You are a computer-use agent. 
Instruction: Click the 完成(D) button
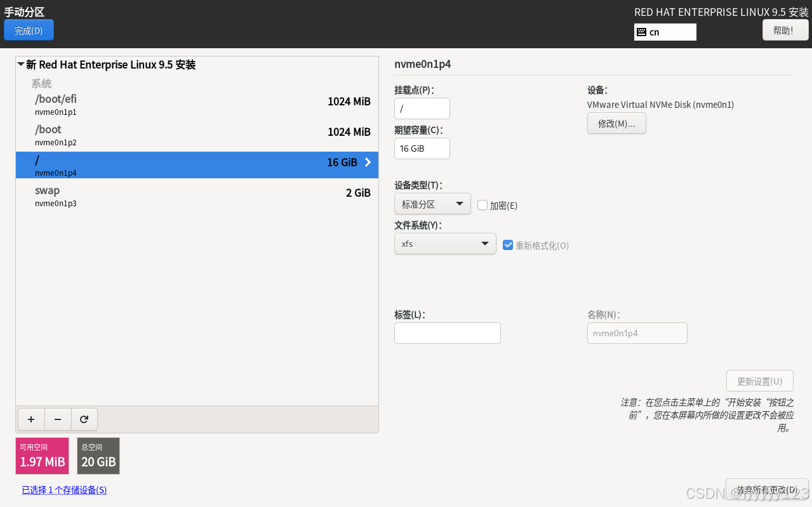29,29
